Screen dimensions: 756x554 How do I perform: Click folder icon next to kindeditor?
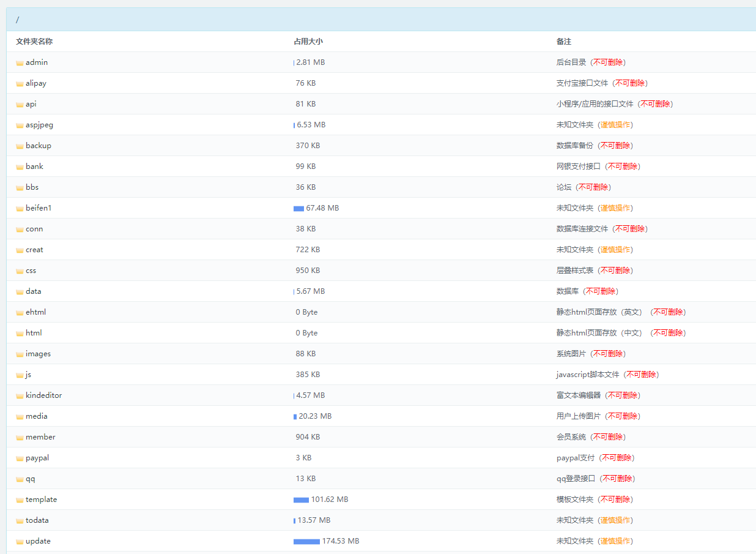20,396
